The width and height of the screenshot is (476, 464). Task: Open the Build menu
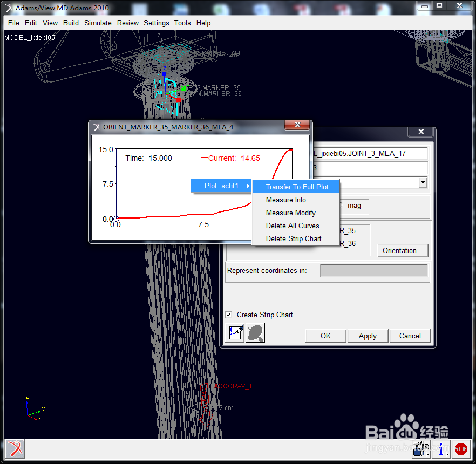(x=71, y=23)
